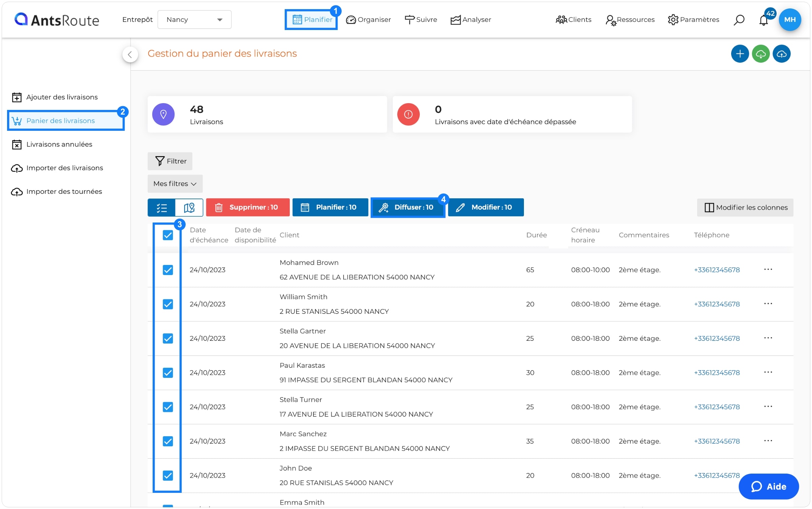Image resolution: width=812 pixels, height=509 pixels.
Task: Sort by Durée column header
Action: pos(536,235)
